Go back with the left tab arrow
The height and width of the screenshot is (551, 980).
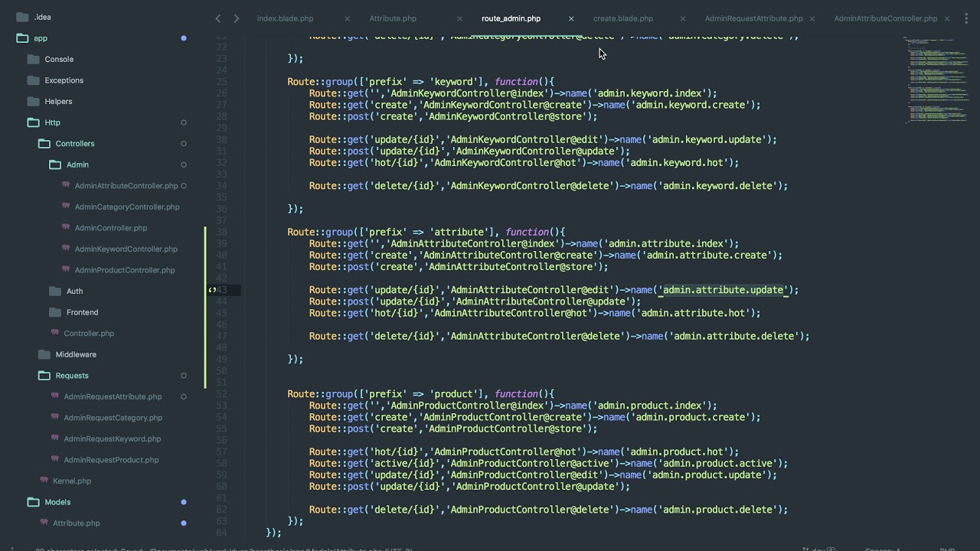pos(218,18)
